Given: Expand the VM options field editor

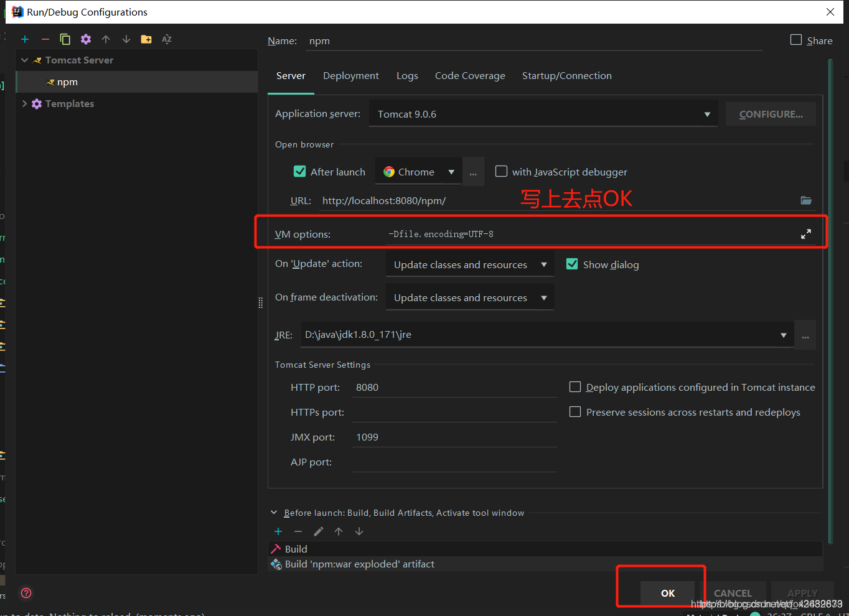Looking at the screenshot, I should click(806, 234).
